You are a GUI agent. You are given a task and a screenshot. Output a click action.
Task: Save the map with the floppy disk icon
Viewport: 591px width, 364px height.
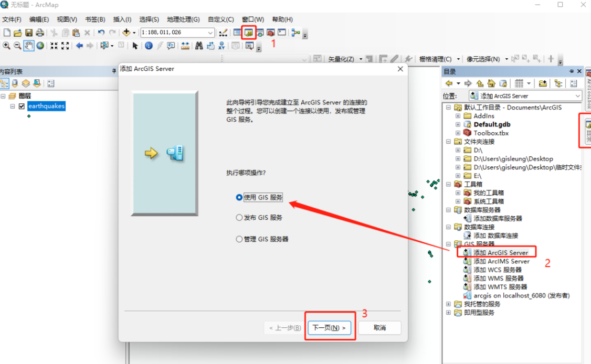(x=29, y=33)
